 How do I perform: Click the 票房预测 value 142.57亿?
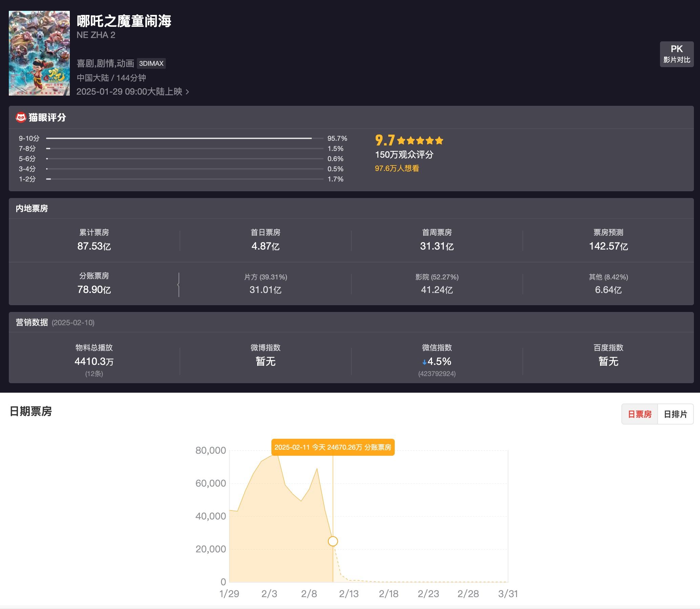pyautogui.click(x=608, y=246)
